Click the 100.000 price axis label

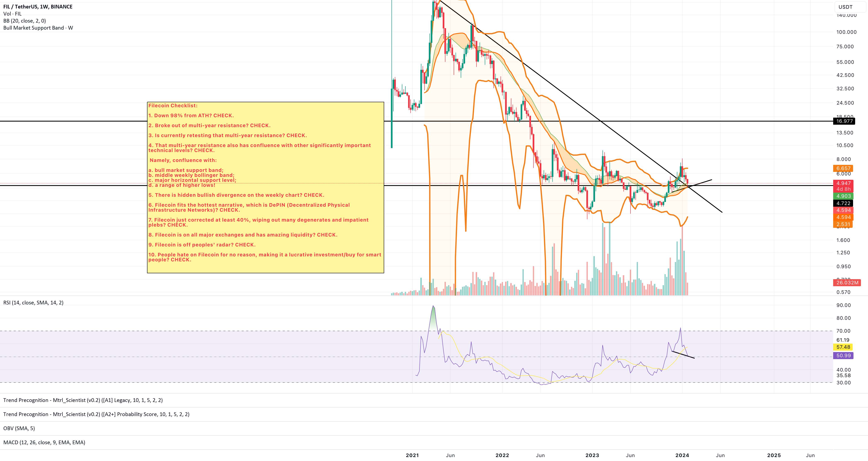[846, 32]
